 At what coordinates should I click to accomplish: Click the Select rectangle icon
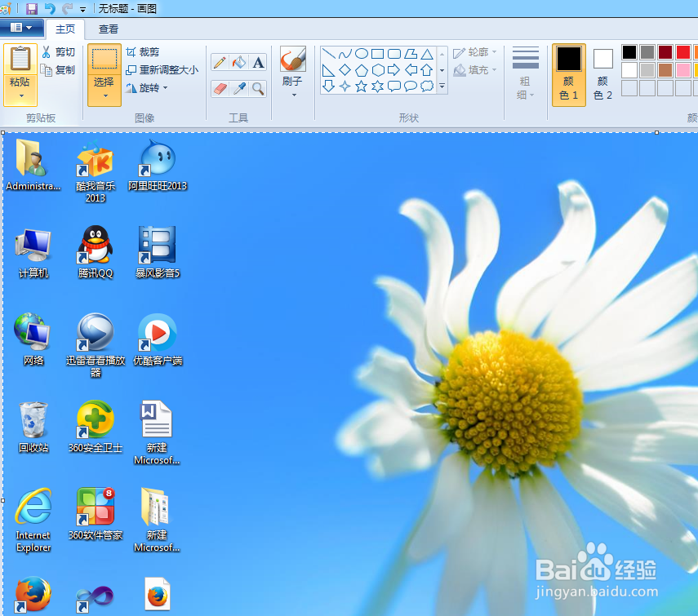[104, 60]
